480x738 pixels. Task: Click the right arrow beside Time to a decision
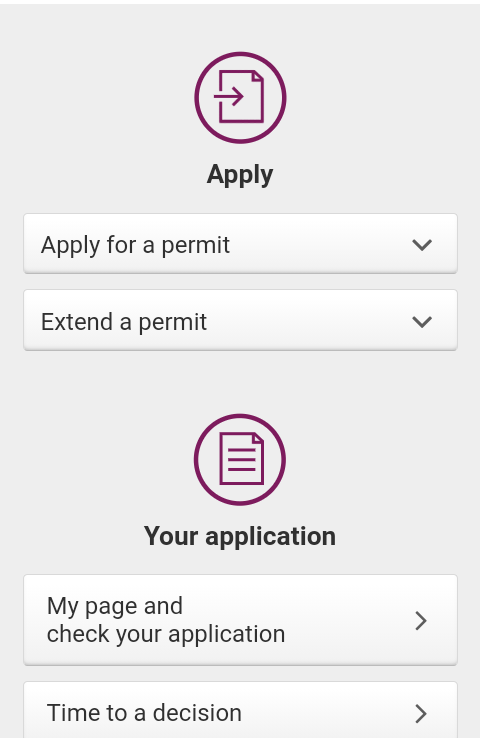coord(421,714)
